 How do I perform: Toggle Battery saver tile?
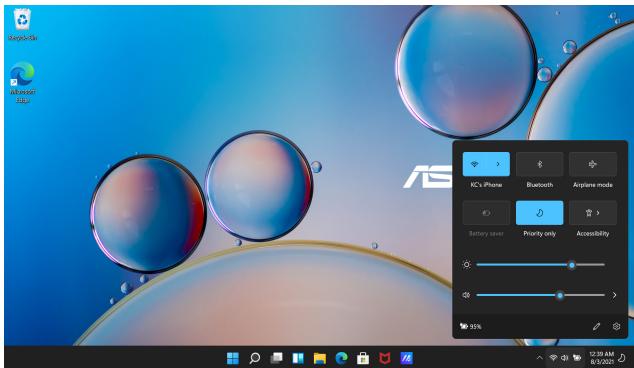[486, 213]
